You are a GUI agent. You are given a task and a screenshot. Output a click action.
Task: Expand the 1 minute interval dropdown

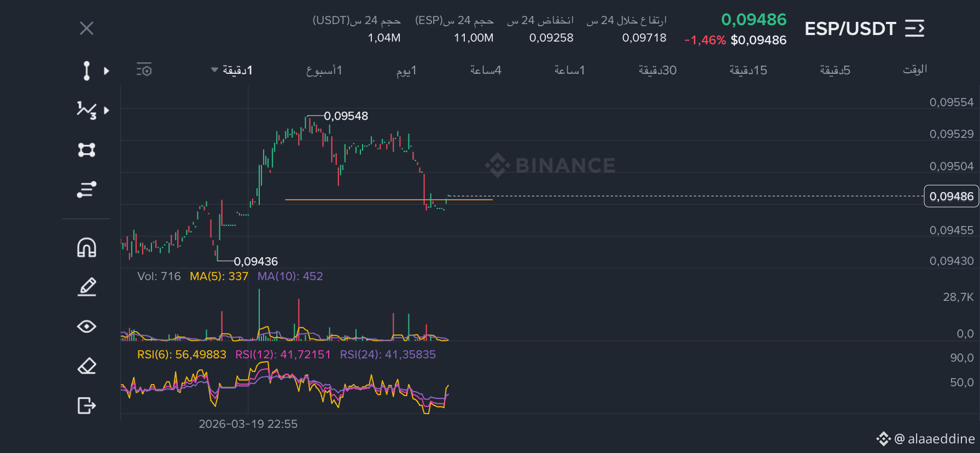pyautogui.click(x=232, y=70)
